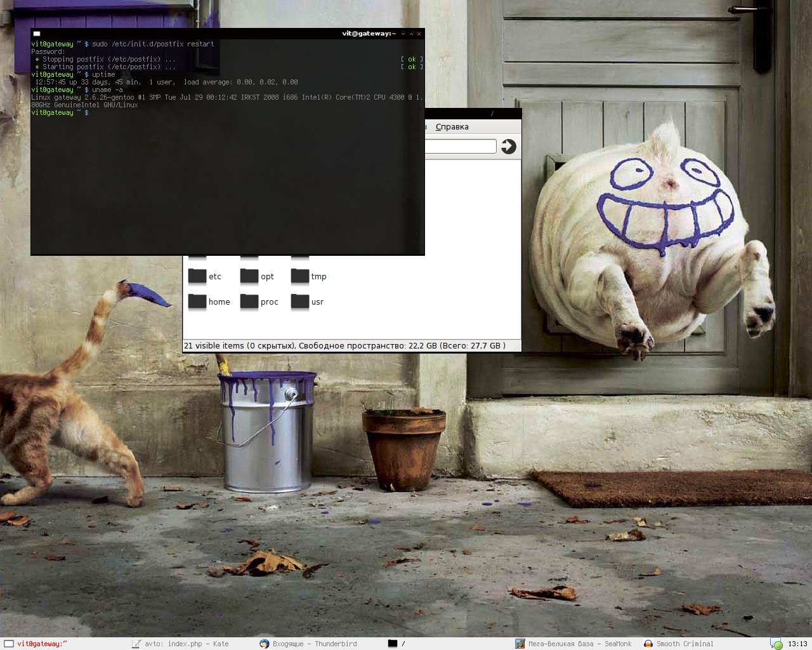Switch to avto: index.php - Kate task
Screen dimensions: 812x650
181,644
